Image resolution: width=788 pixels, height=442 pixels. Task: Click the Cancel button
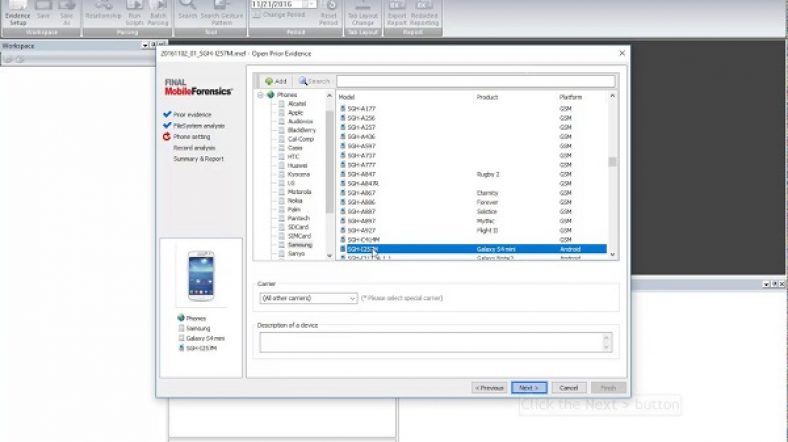click(x=568, y=388)
